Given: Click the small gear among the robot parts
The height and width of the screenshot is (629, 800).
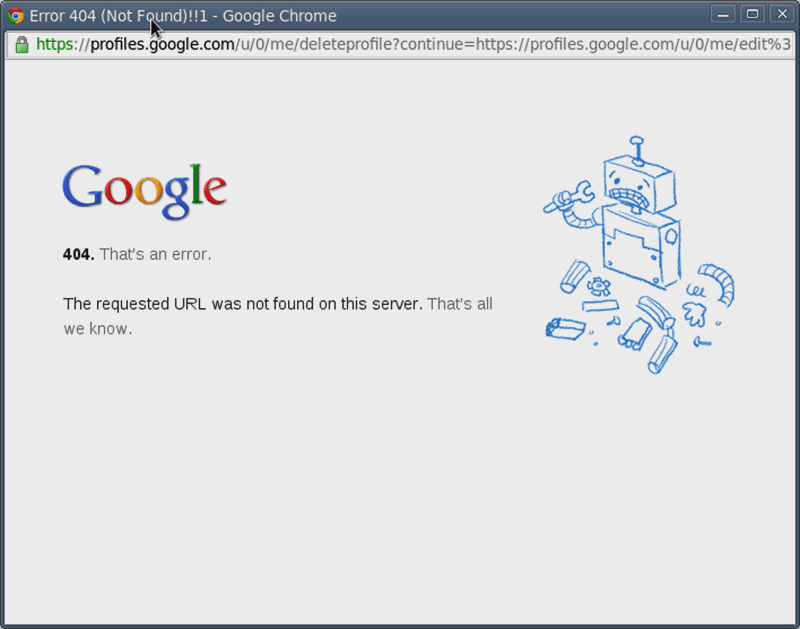Looking at the screenshot, I should [598, 286].
